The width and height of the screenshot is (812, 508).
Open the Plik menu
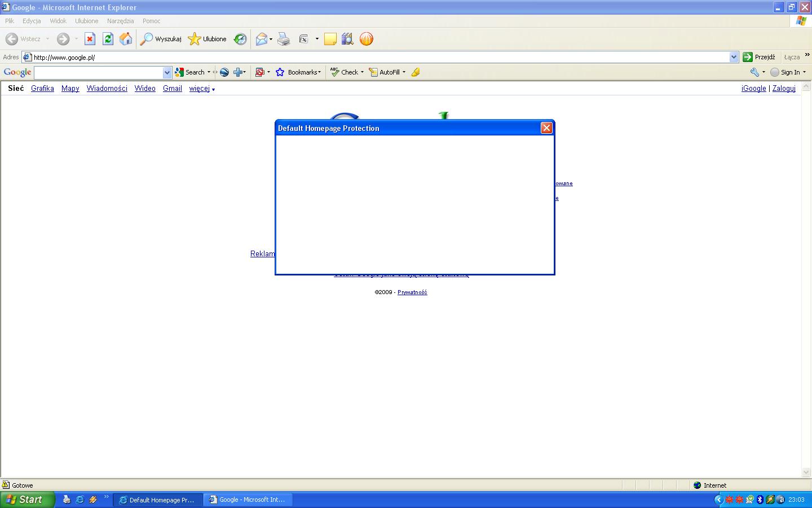coord(10,21)
